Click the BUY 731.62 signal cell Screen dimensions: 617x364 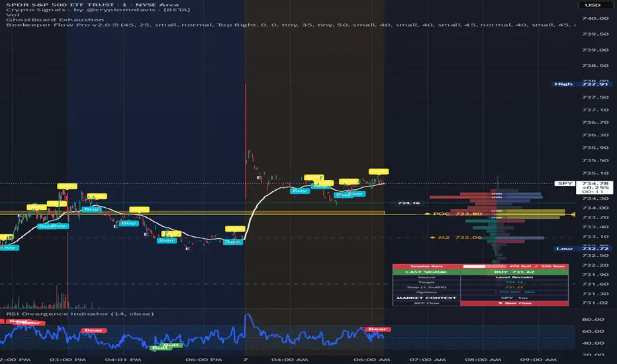click(514, 272)
